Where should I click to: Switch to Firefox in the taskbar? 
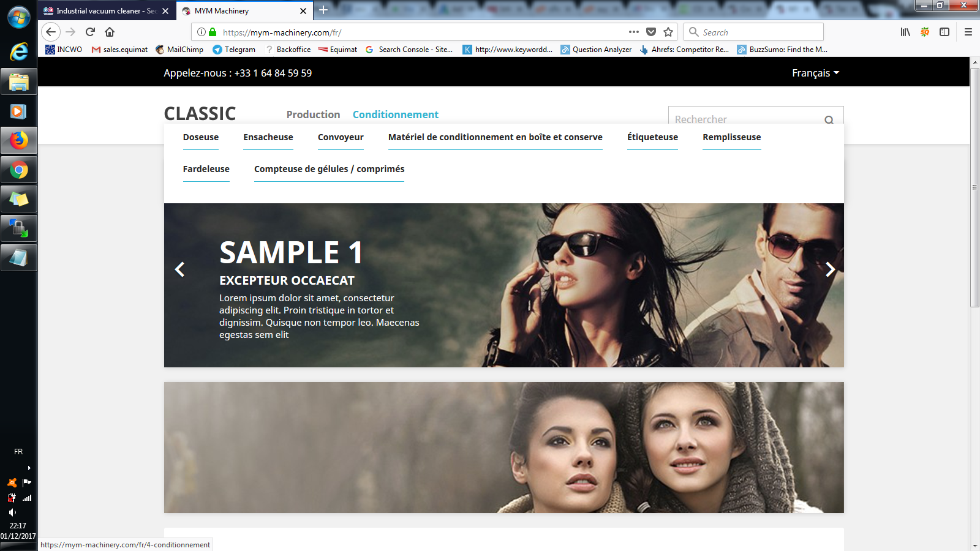click(19, 140)
